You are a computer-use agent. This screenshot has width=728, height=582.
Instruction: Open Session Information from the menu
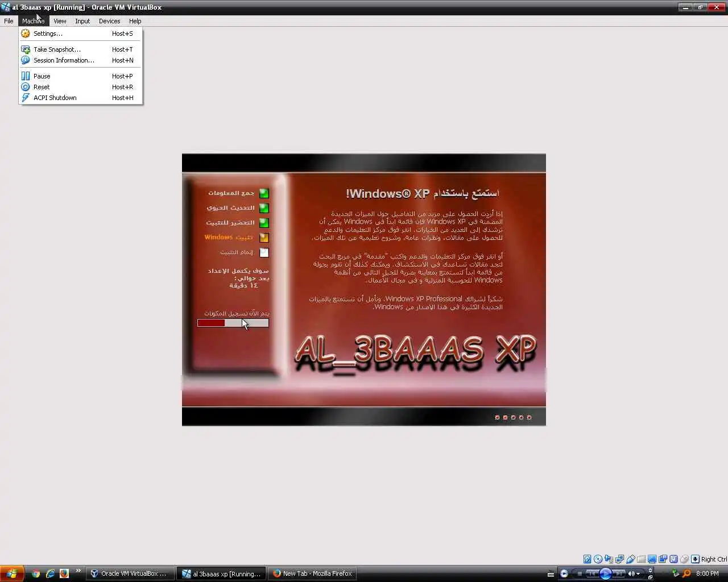pyautogui.click(x=80, y=60)
